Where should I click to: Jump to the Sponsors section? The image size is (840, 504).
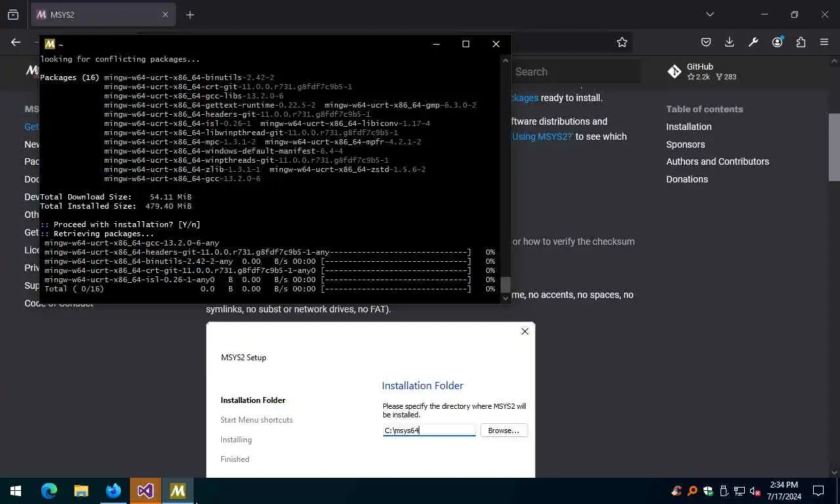tap(685, 144)
